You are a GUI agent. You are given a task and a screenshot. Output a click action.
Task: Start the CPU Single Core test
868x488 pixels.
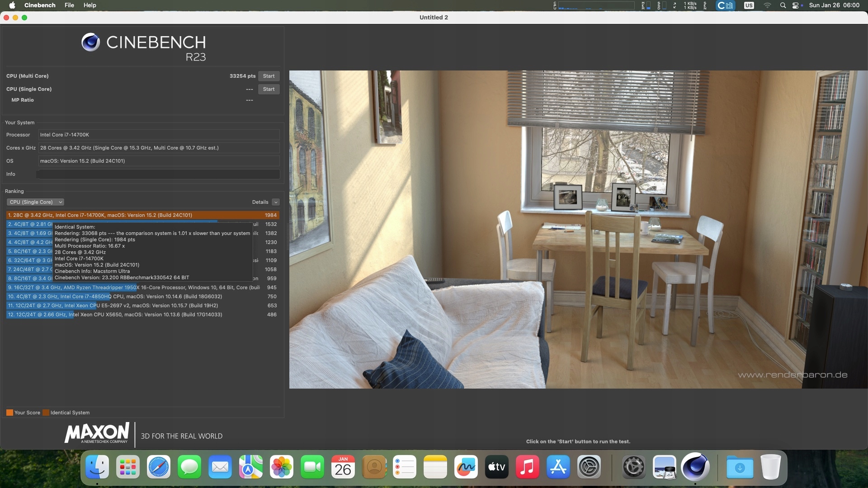[x=269, y=89]
